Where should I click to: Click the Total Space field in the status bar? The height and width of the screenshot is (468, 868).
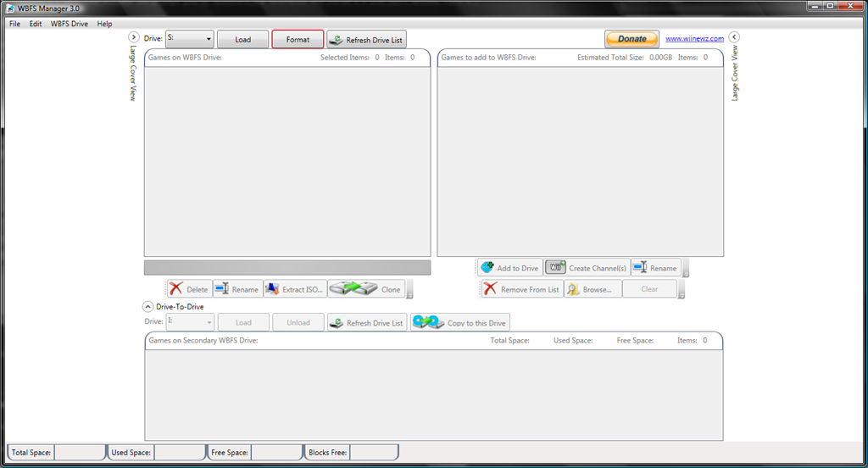(80, 453)
